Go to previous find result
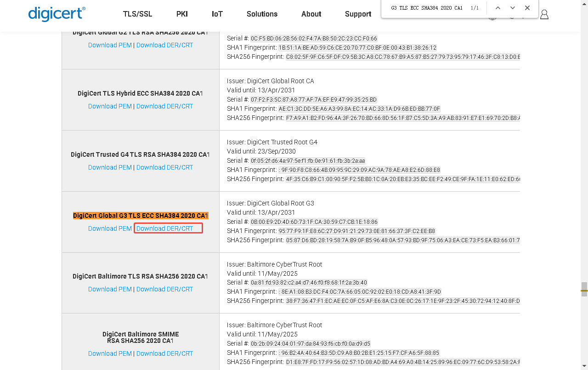 click(498, 8)
